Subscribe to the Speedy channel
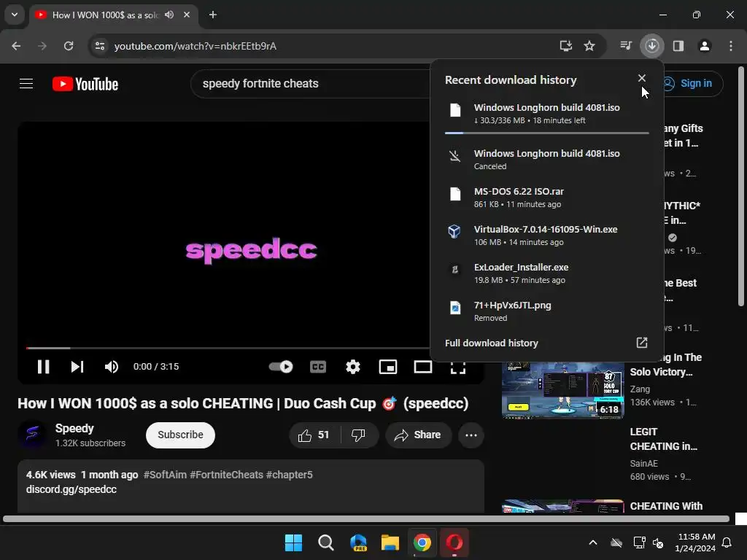Image resolution: width=747 pixels, height=560 pixels. coord(181,435)
